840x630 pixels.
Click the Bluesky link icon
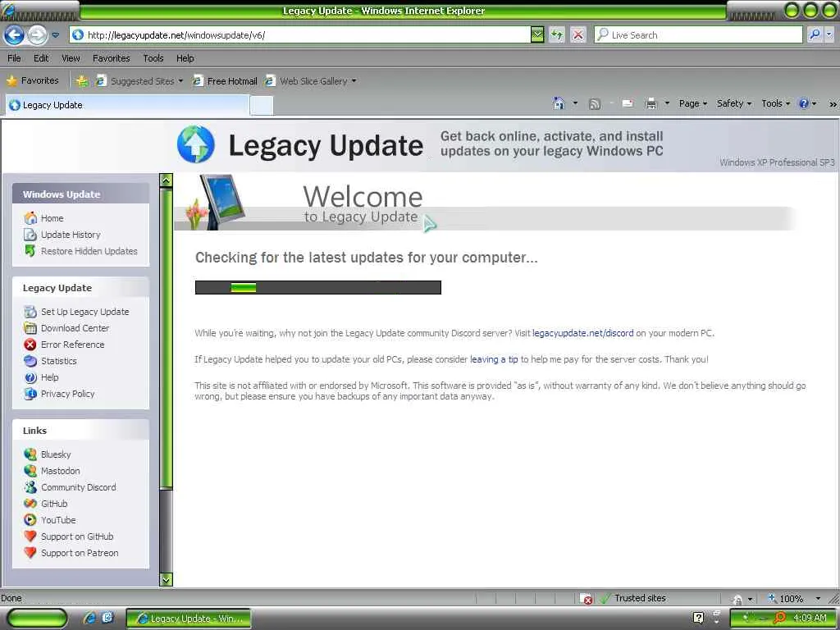(x=30, y=454)
